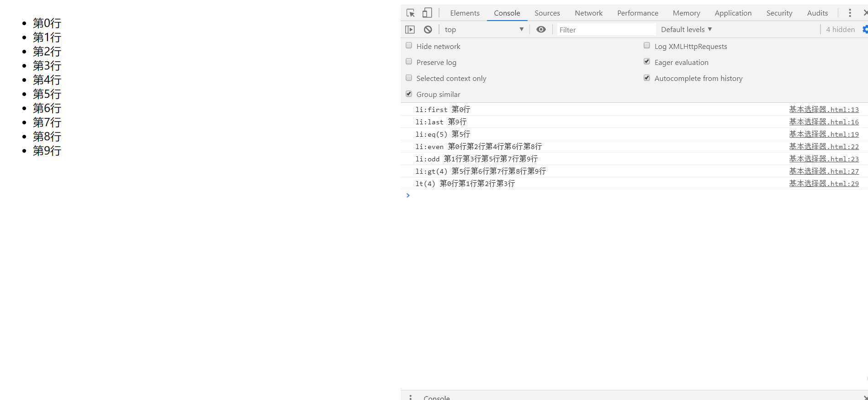Open the top context dropdown
This screenshot has width=868, height=400.
484,30
